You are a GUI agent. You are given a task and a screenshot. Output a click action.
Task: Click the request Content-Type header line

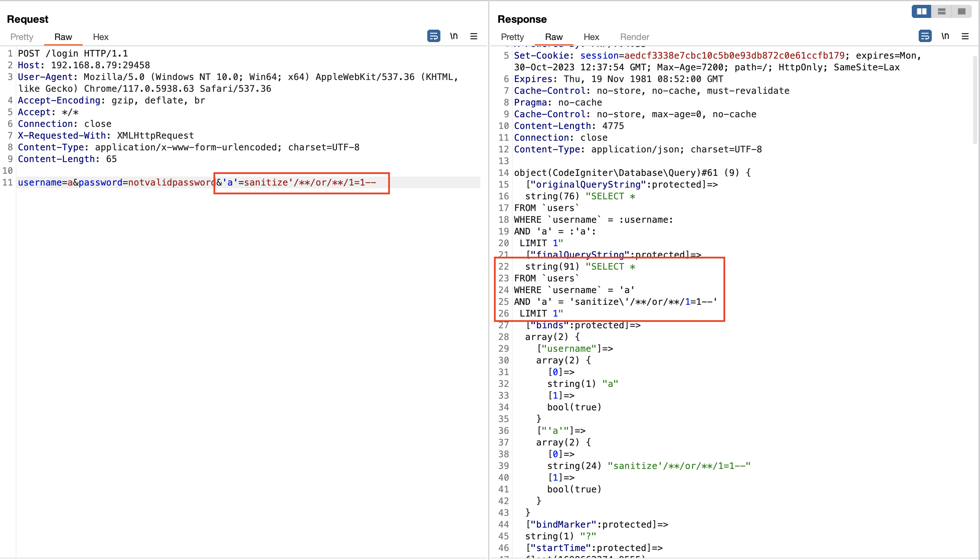coord(188,147)
